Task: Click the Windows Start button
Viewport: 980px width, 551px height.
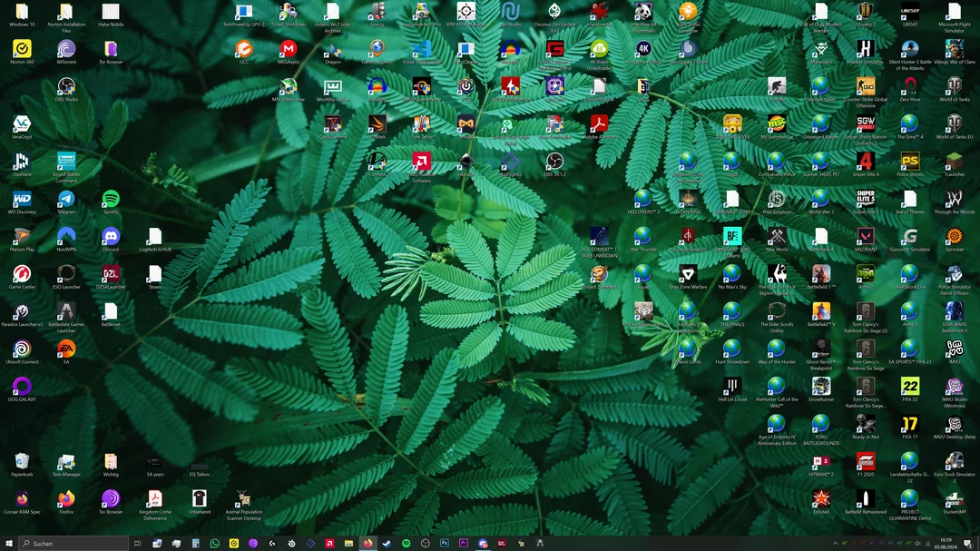Action: click(x=8, y=543)
